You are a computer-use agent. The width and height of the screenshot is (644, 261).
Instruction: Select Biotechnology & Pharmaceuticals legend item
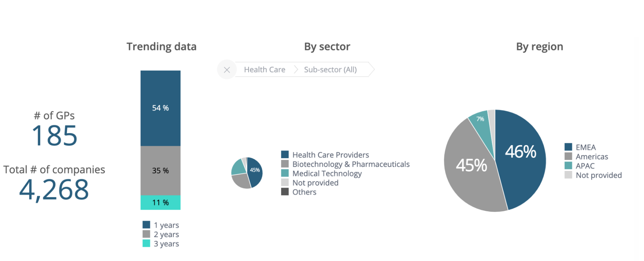point(351,164)
